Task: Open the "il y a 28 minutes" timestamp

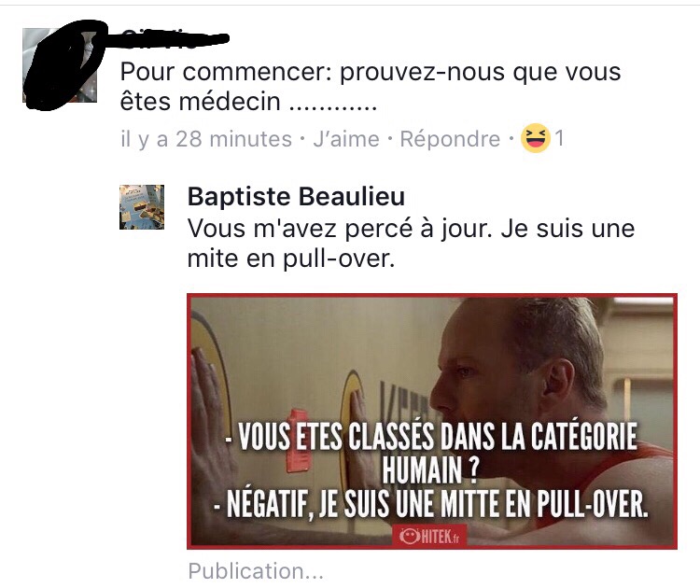Action: (x=206, y=139)
